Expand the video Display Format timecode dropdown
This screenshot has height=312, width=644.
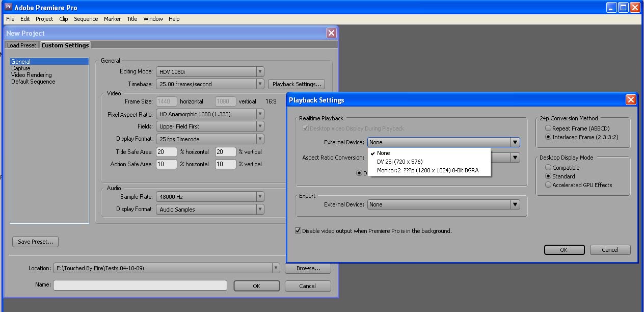click(260, 139)
